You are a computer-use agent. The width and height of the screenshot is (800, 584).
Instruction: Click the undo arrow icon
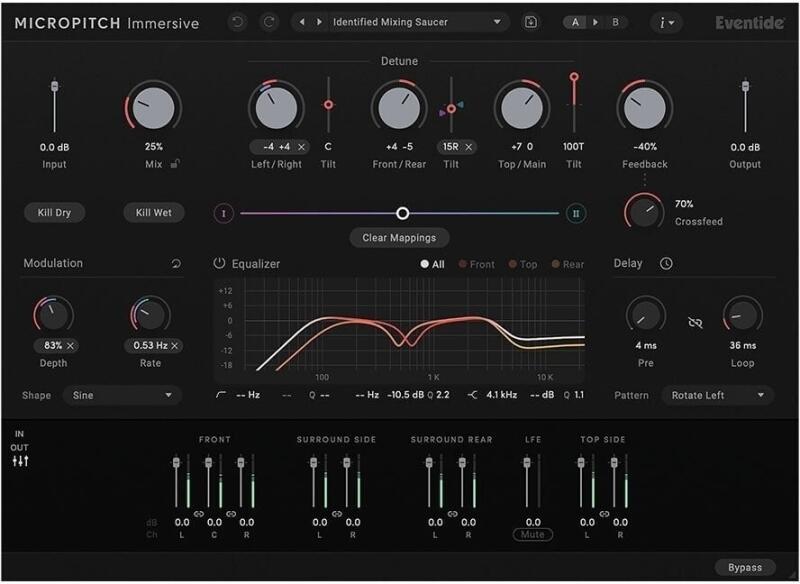(x=237, y=22)
